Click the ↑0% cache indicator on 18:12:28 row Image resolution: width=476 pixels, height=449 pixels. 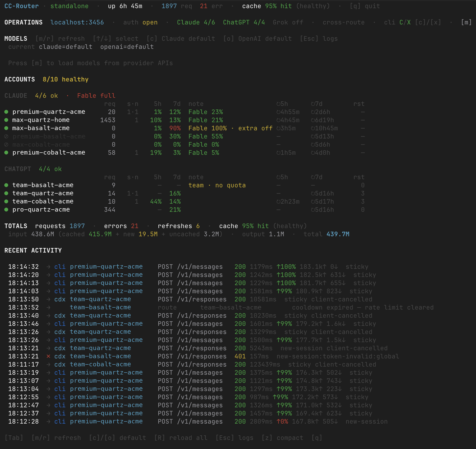[282, 421]
